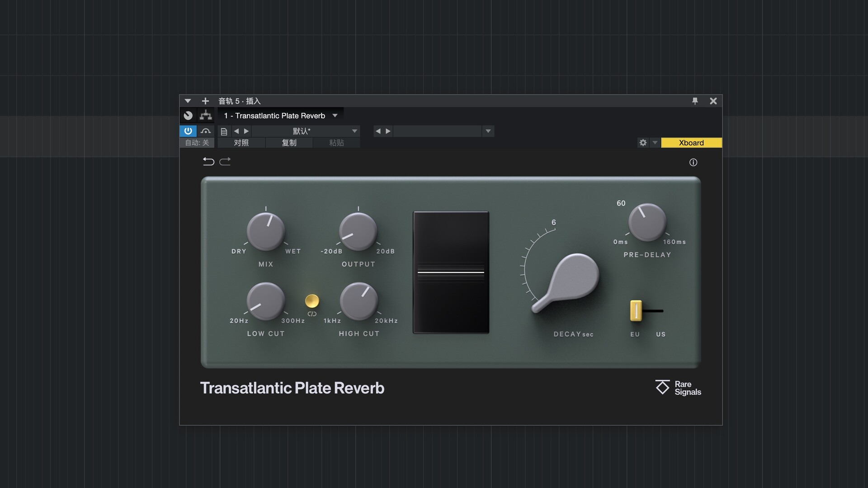This screenshot has height=488, width=868.
Task: Expand the Transatlantic Plate Reverb plugin dropdown
Action: pos(335,116)
